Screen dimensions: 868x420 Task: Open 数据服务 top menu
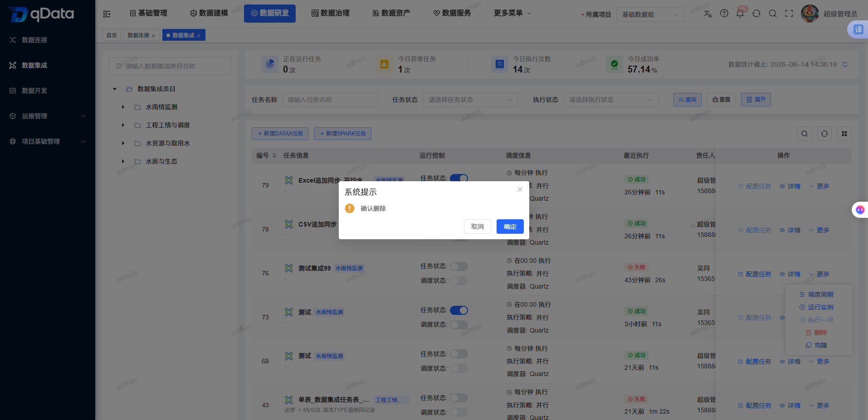click(452, 13)
